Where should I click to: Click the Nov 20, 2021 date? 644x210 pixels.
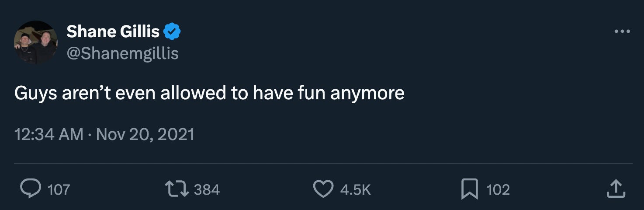(x=145, y=134)
